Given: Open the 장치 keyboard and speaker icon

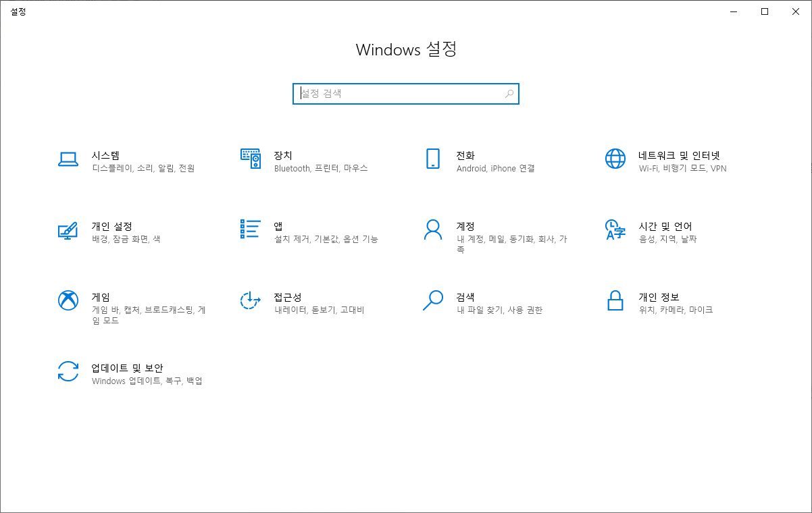Looking at the screenshot, I should point(251,159).
